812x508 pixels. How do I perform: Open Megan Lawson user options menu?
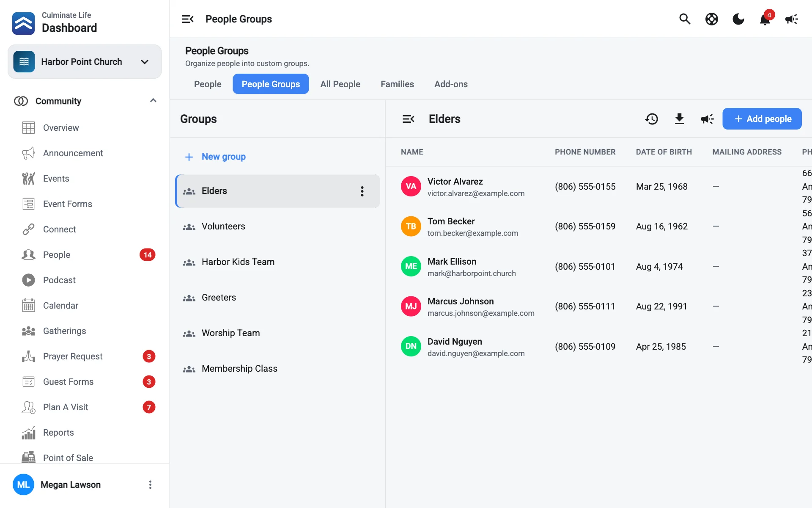(x=150, y=485)
